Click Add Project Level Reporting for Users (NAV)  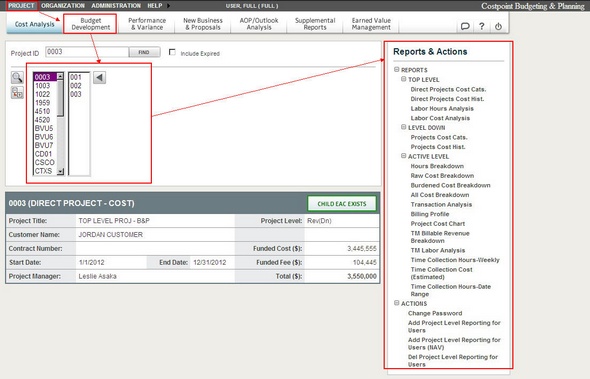pos(454,344)
